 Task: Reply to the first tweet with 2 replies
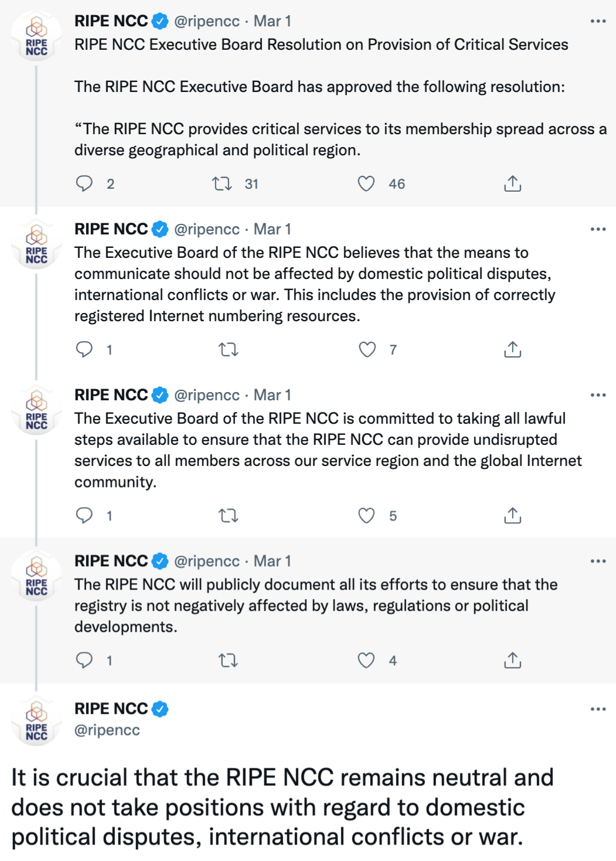tap(84, 184)
